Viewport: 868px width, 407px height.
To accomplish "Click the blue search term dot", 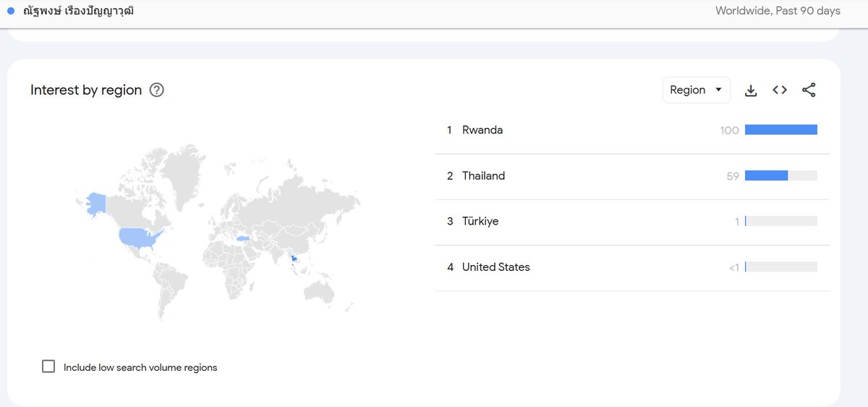I will [11, 11].
